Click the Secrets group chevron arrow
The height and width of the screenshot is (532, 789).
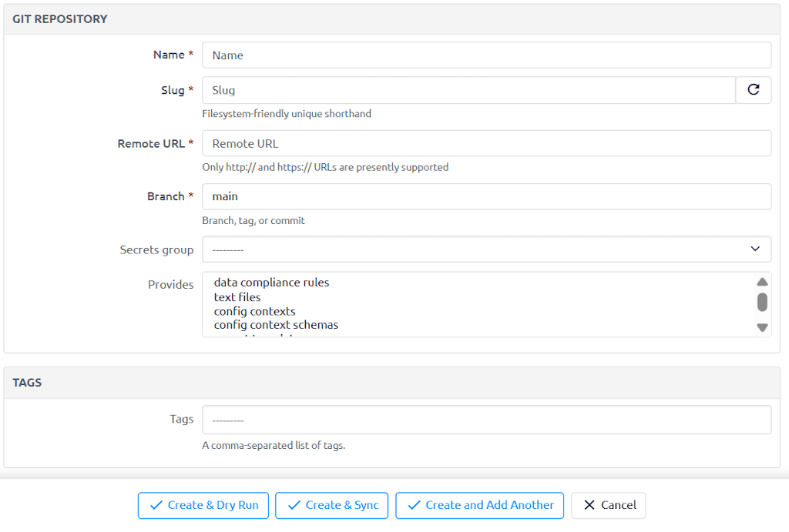[754, 249]
